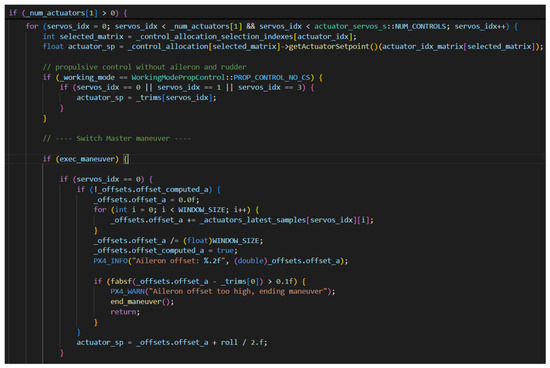This screenshot has height=368, width=550.
Task: Click 'end_maneuver()' call
Action: tap(140, 302)
